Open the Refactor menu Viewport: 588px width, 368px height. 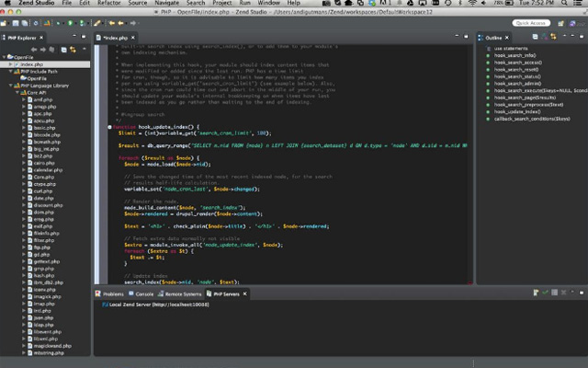108,4
